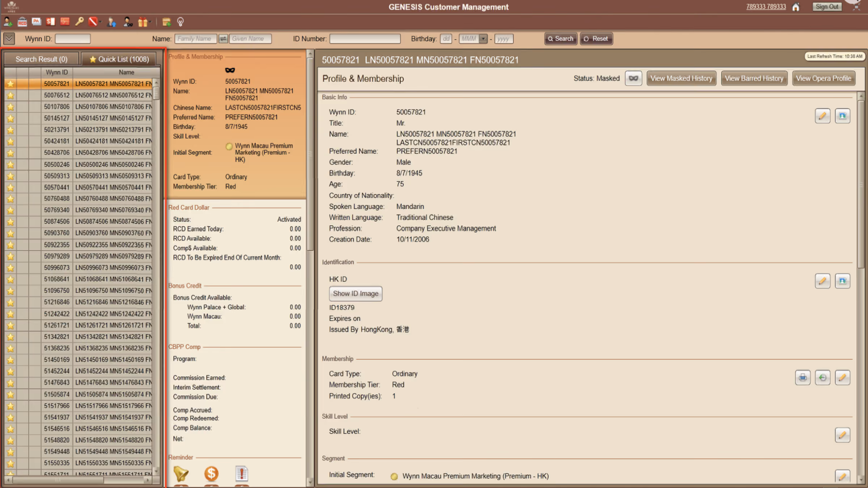Print the membership card
The height and width of the screenshot is (488, 868).
pyautogui.click(x=803, y=378)
